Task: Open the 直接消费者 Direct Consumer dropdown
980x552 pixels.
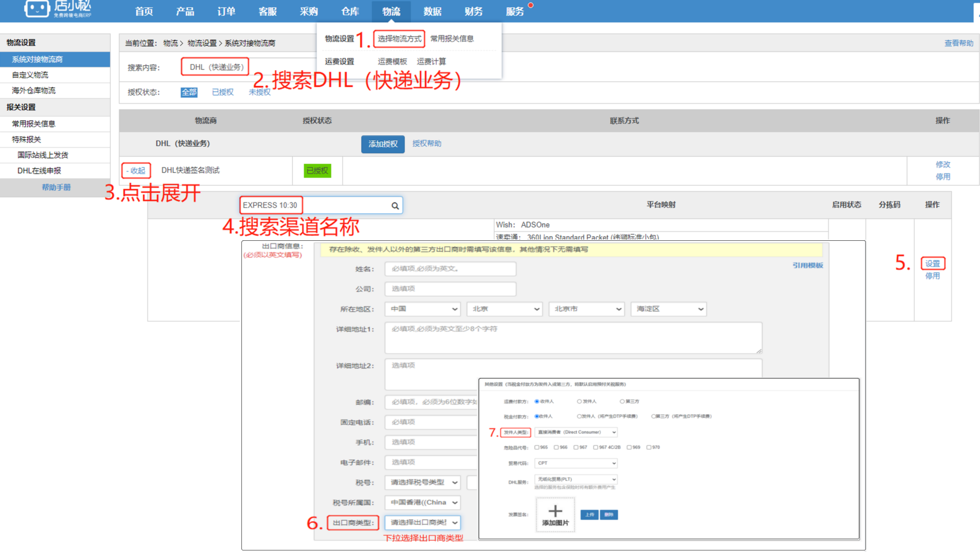Action: click(x=576, y=432)
